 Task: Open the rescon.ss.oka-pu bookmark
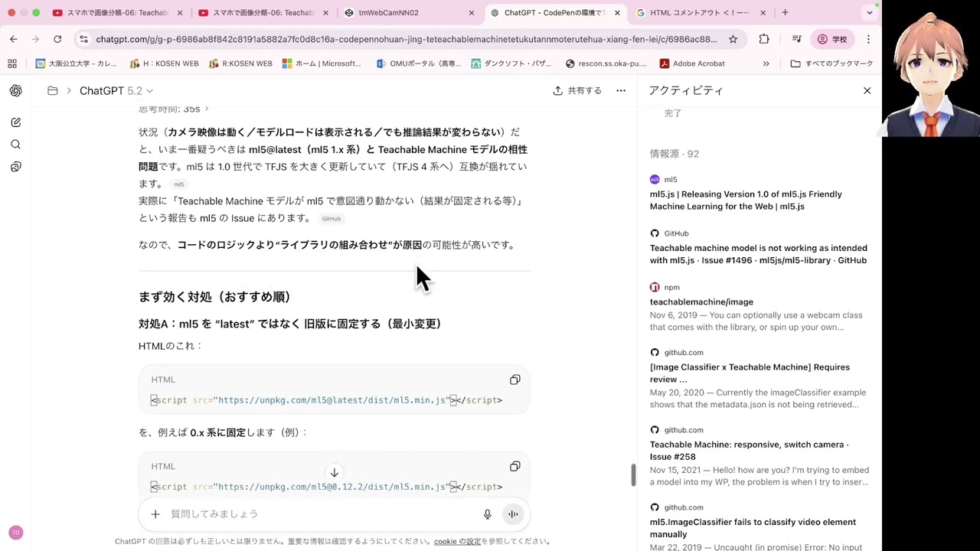coord(606,64)
